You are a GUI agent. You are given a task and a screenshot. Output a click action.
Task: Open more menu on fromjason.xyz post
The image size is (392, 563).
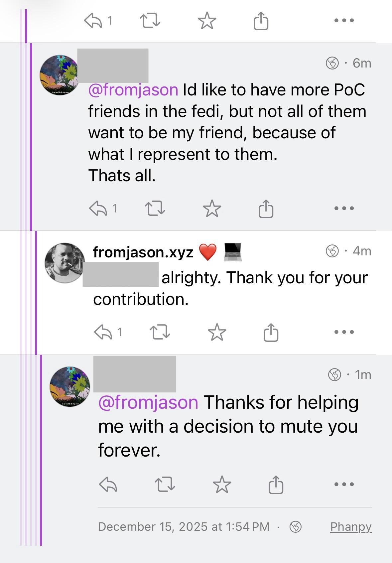coord(344,332)
